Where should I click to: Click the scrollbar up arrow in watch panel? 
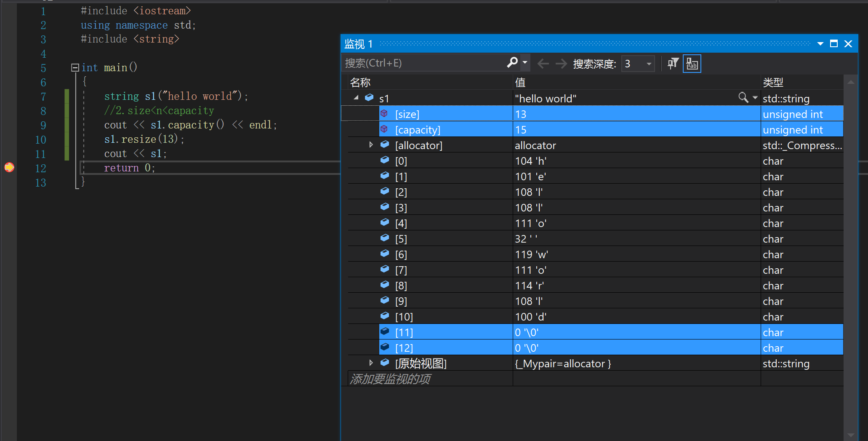[x=851, y=82]
